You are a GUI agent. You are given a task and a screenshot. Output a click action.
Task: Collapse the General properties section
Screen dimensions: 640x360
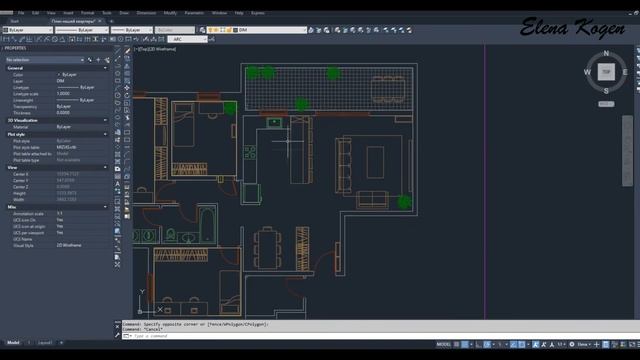[x=105, y=68]
